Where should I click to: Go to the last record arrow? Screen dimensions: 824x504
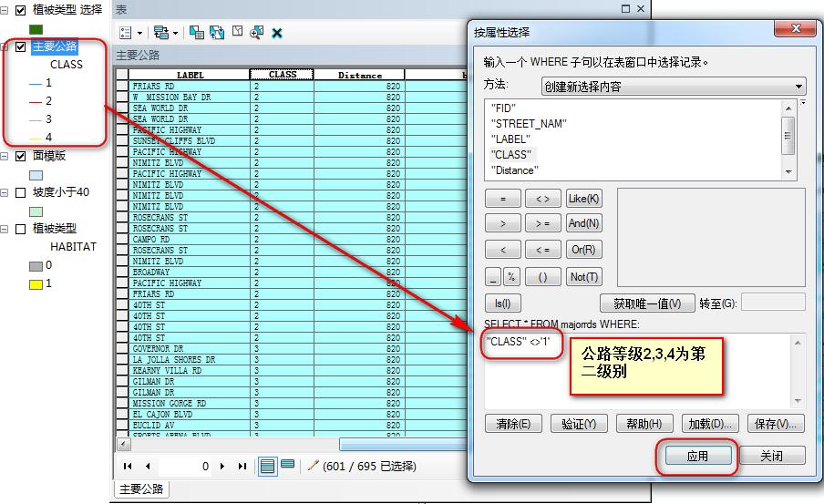point(242,466)
